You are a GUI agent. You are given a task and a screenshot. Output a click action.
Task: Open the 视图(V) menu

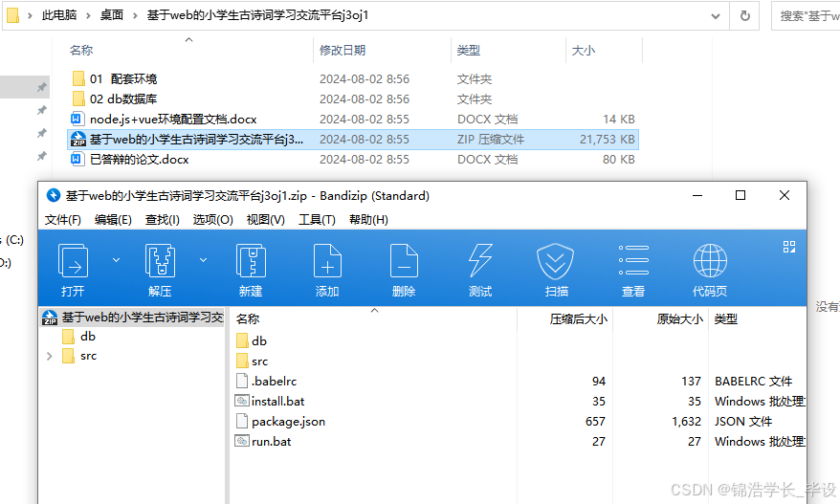tap(265, 220)
